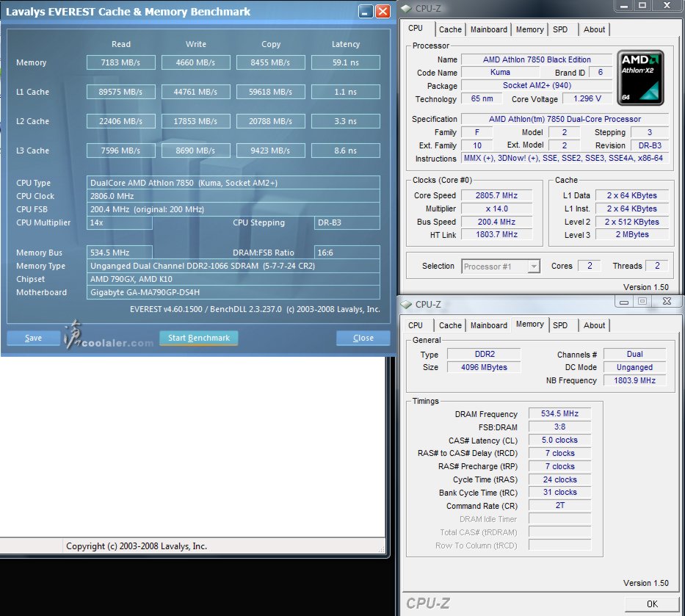Click the Name field AMD Athlon 7850 Black Edition
This screenshot has height=616, width=685.
(537, 59)
